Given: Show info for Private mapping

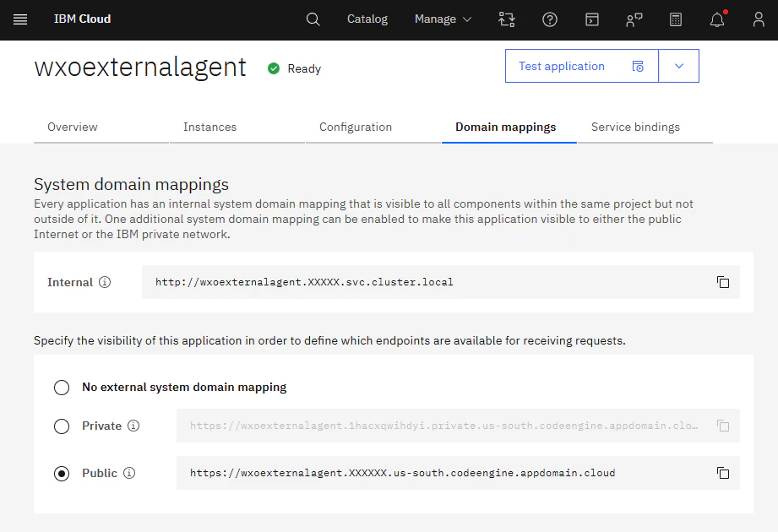Looking at the screenshot, I should pos(133,426).
